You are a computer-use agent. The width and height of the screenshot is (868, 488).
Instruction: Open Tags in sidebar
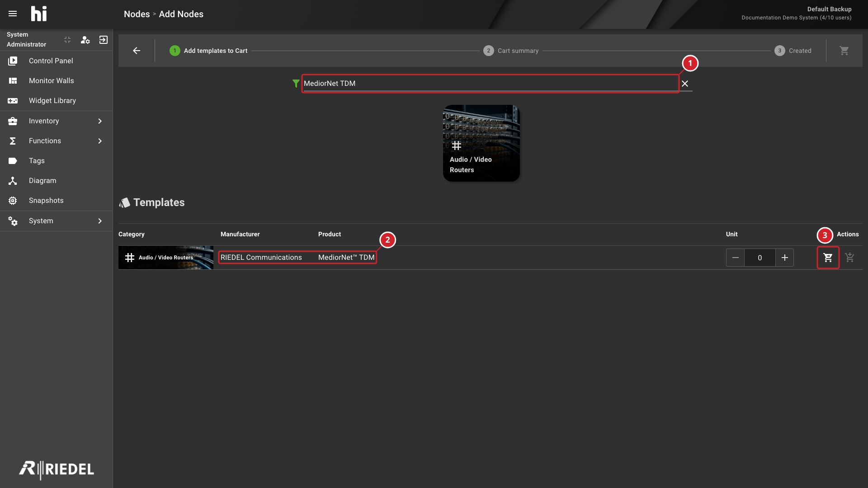point(56,161)
